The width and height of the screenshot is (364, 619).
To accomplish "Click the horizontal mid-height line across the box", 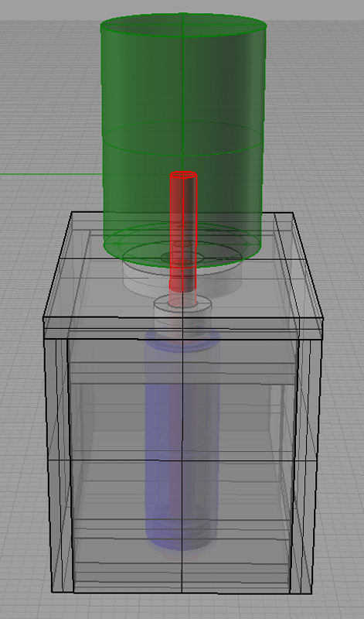I will 182,460.
